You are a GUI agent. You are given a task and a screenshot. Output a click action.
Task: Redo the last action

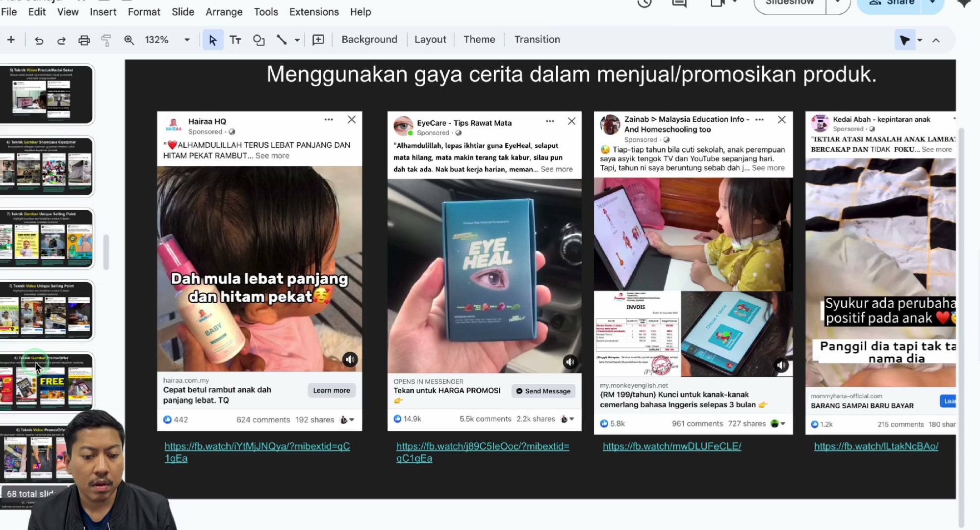tap(61, 40)
